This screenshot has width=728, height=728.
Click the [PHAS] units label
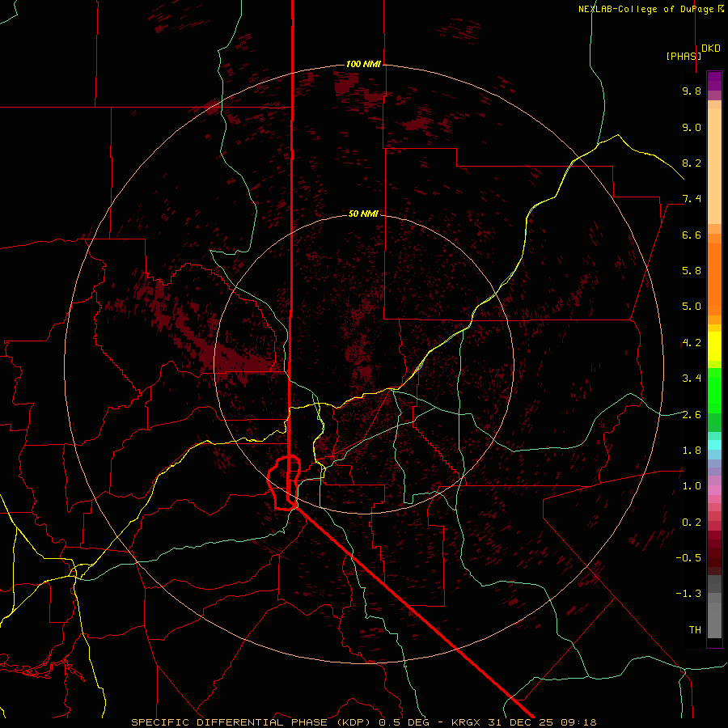pyautogui.click(x=684, y=56)
